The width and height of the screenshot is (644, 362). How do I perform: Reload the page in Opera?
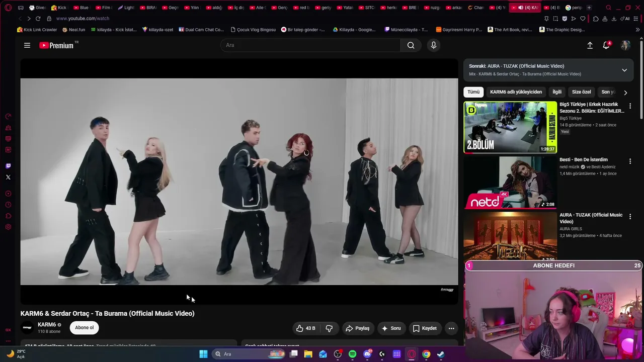38,19
